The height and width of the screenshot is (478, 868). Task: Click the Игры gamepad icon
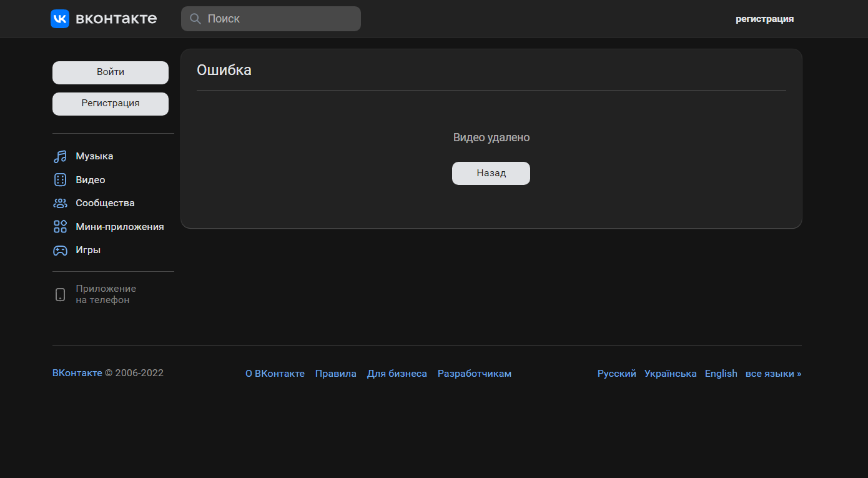[60, 250]
